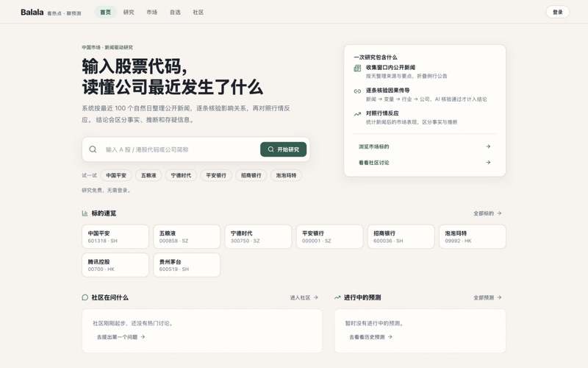Open the 招商银行 600036 card
The width and height of the screenshot is (588, 368).
click(401, 236)
